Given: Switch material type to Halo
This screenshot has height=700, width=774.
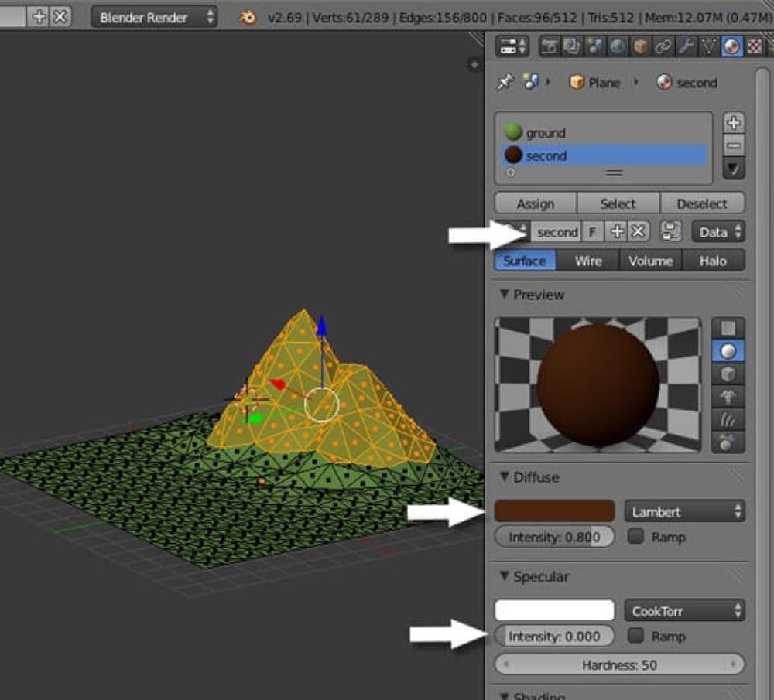Looking at the screenshot, I should point(713,261).
